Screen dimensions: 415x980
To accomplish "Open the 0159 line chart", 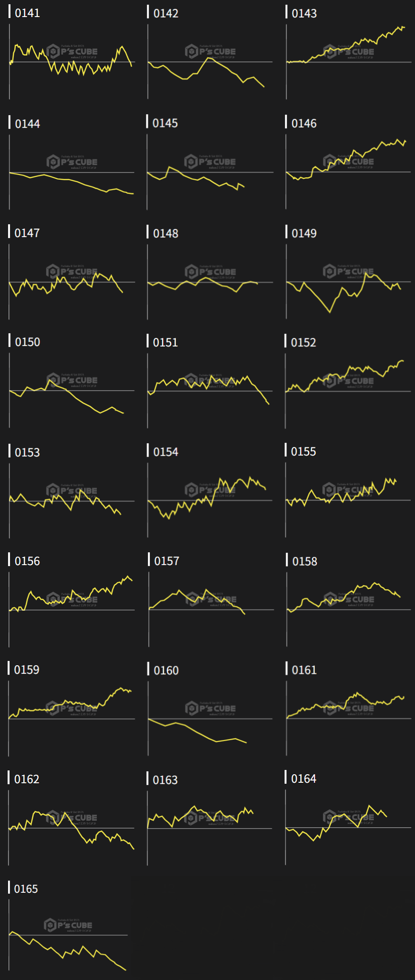I will click(71, 719).
